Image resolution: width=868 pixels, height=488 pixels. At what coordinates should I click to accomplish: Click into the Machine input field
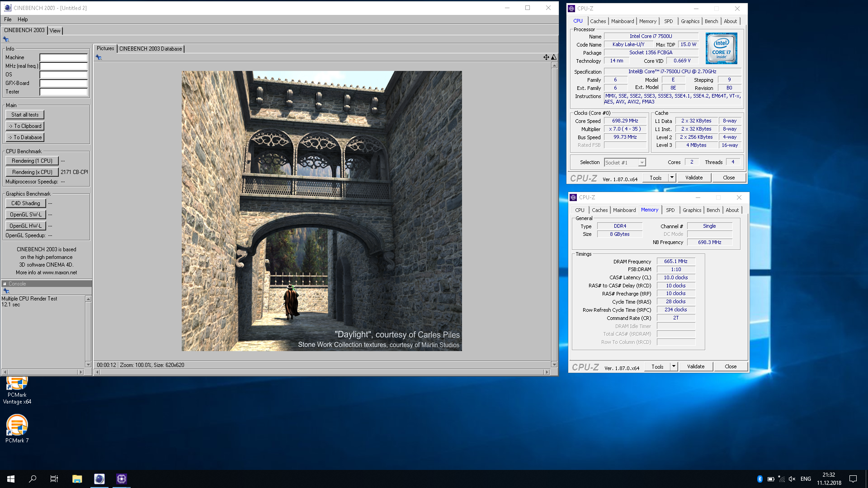[64, 57]
